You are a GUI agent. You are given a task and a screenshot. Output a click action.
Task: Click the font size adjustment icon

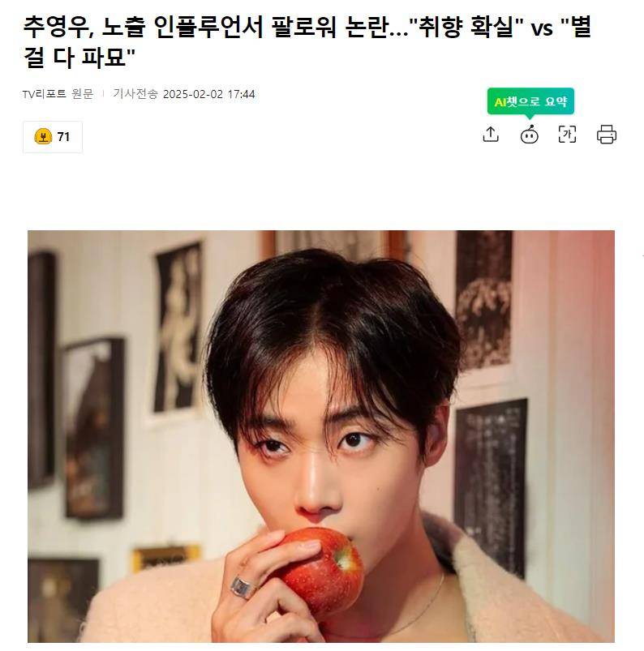tap(567, 135)
